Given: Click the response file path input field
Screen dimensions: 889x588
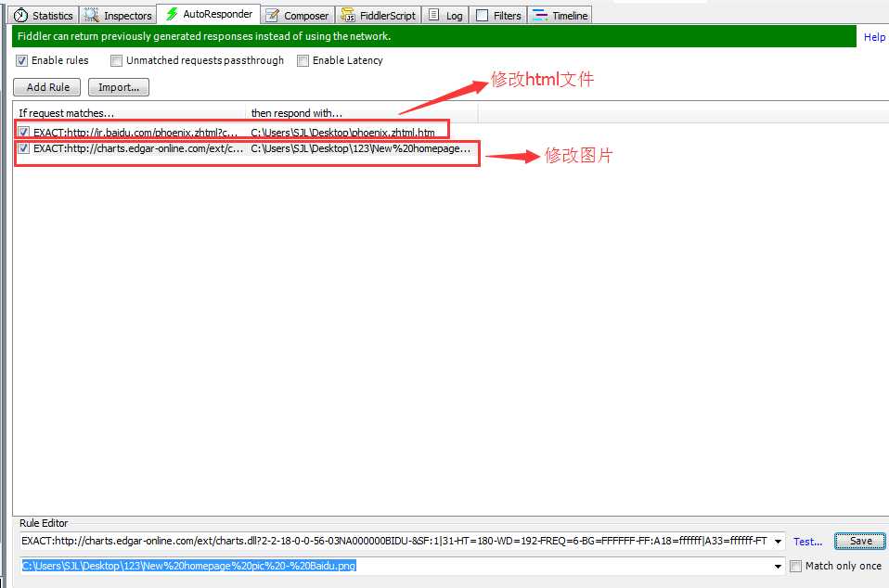Looking at the screenshot, I should 395,566.
